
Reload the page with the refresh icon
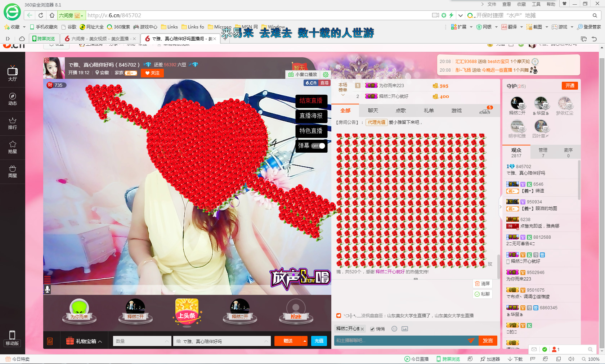click(41, 15)
